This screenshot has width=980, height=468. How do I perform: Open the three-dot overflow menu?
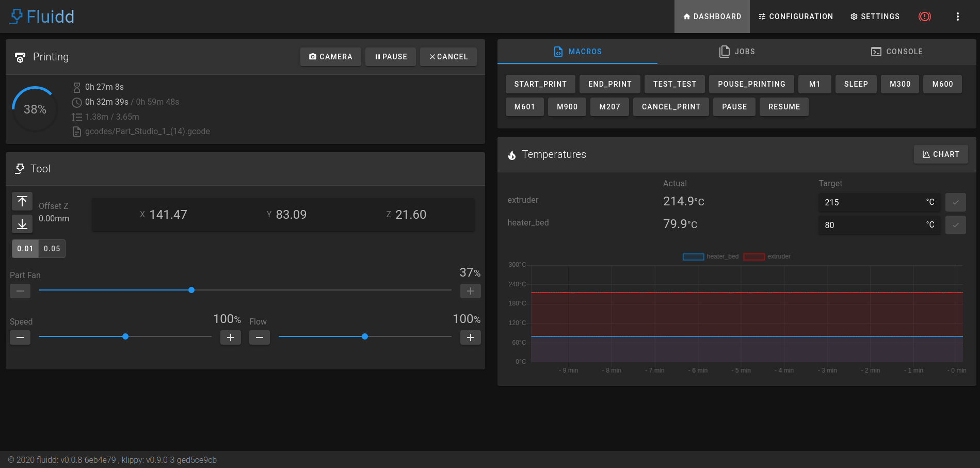click(957, 17)
